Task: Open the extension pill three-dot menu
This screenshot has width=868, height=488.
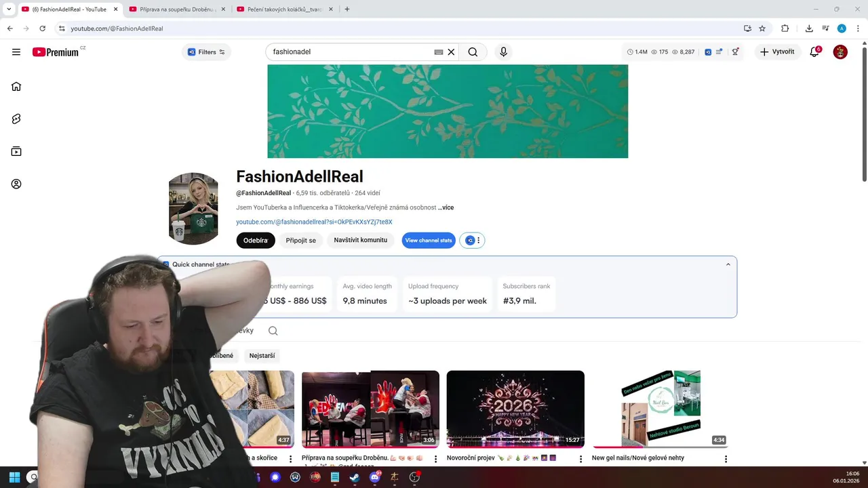Action: 479,241
